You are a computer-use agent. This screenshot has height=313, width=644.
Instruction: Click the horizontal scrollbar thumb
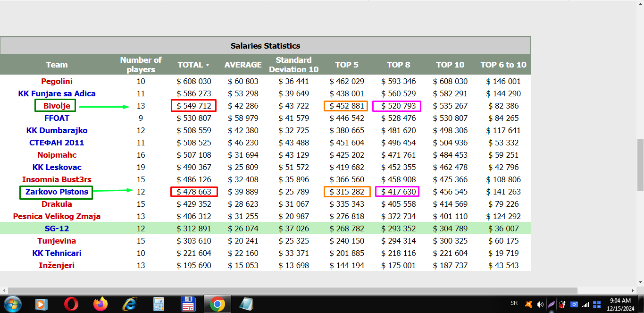click(293, 290)
